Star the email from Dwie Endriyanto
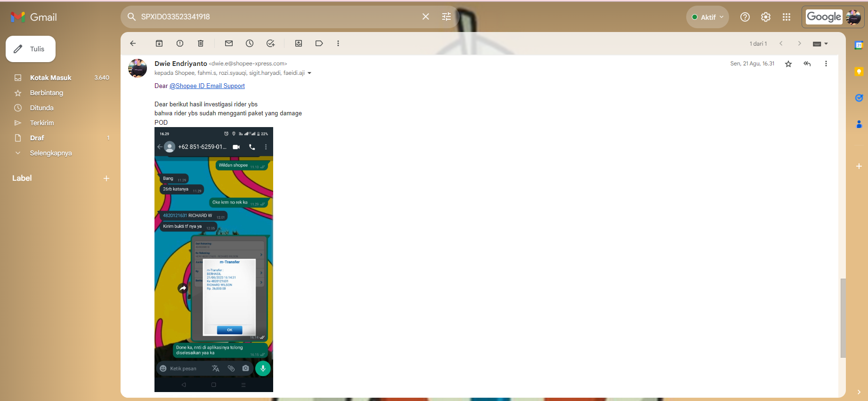This screenshot has height=401, width=868. (788, 64)
